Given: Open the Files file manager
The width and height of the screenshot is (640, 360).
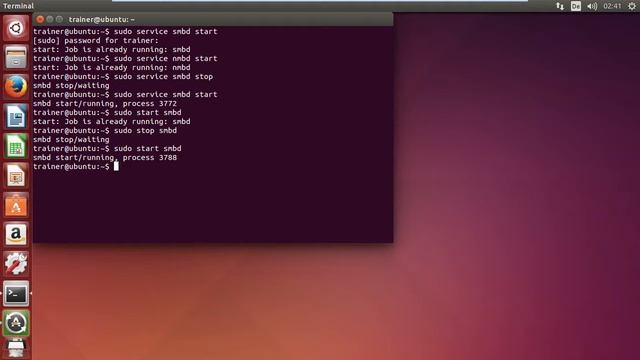Looking at the screenshot, I should (16, 57).
